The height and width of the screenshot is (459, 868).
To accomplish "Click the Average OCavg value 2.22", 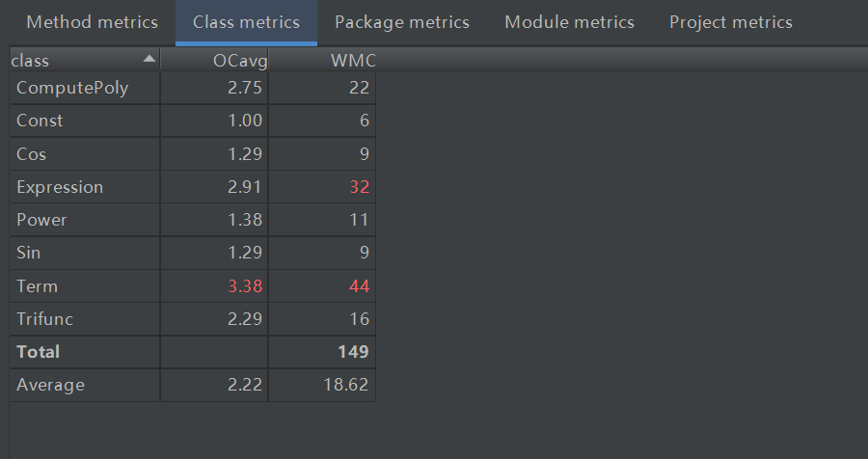I will pyautogui.click(x=245, y=385).
